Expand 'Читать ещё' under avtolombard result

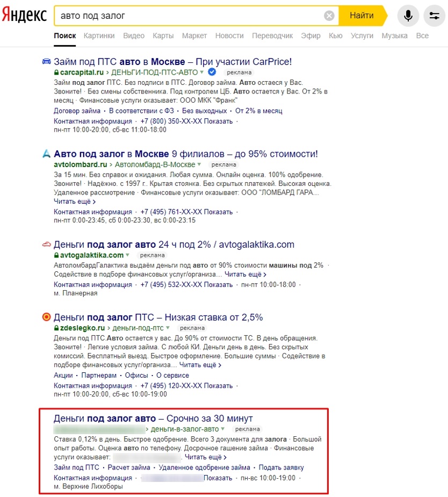(x=75, y=201)
